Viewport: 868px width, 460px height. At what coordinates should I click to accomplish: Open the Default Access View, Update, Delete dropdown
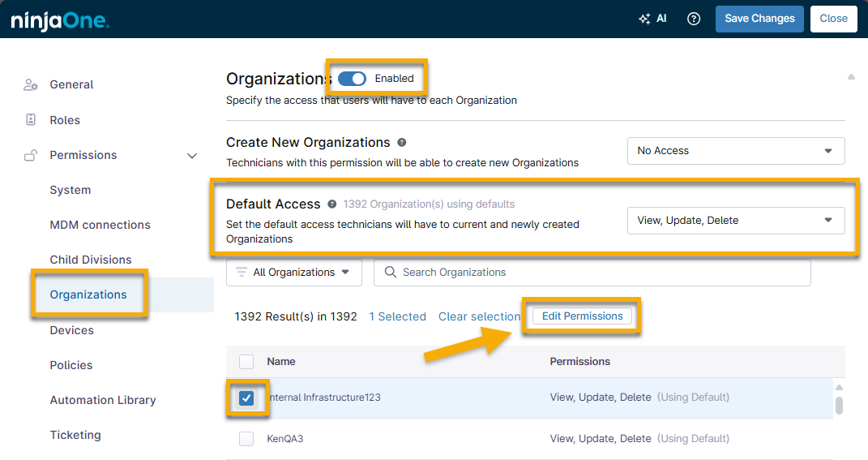736,221
